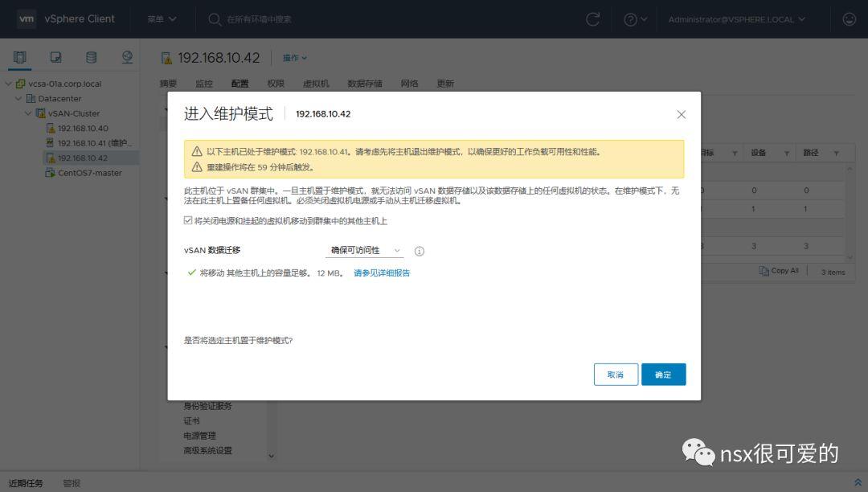868x492 pixels.
Task: Click the Copy All button
Action: click(779, 271)
